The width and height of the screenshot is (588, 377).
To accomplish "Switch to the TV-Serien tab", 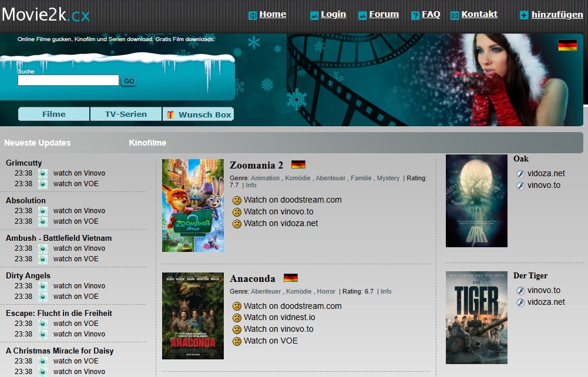I will click(x=126, y=114).
